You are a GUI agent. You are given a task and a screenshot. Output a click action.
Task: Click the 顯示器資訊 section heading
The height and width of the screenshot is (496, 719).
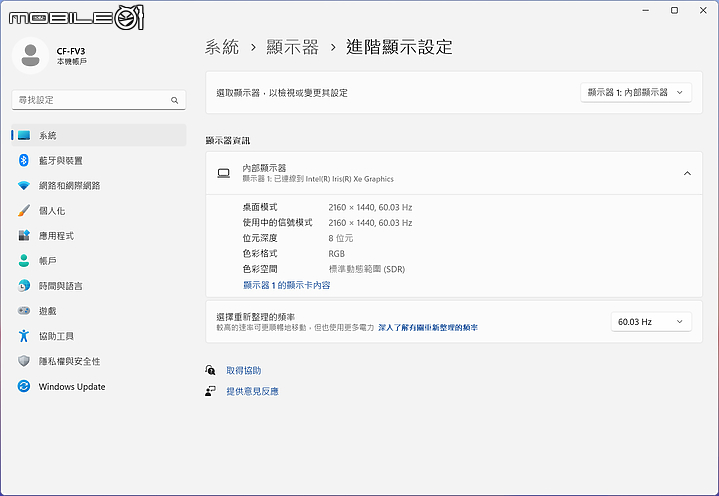227,140
